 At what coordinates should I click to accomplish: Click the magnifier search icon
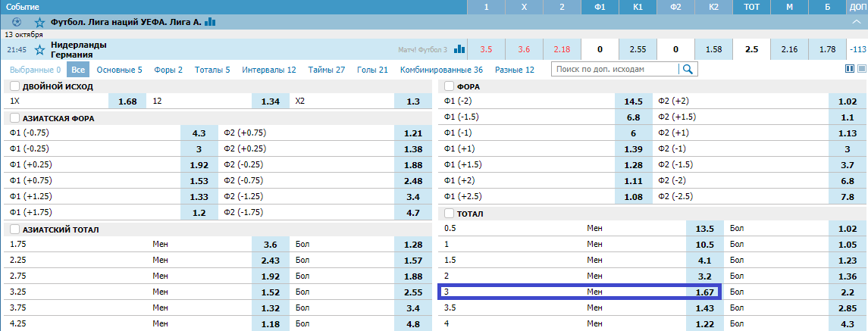688,69
